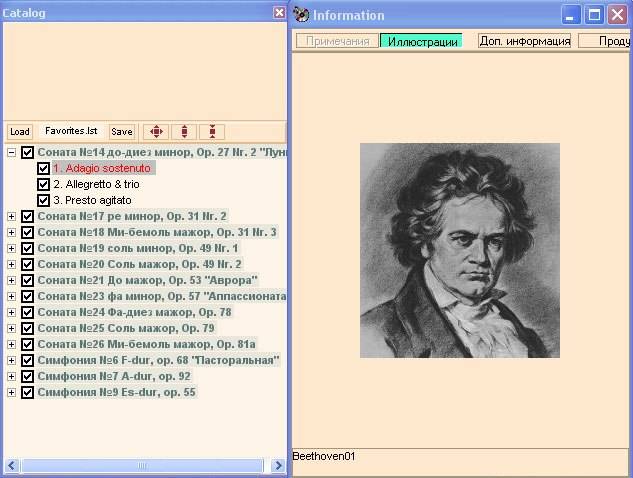Expand the Соната №21 Аврора node
The height and width of the screenshot is (478, 633).
point(11,280)
